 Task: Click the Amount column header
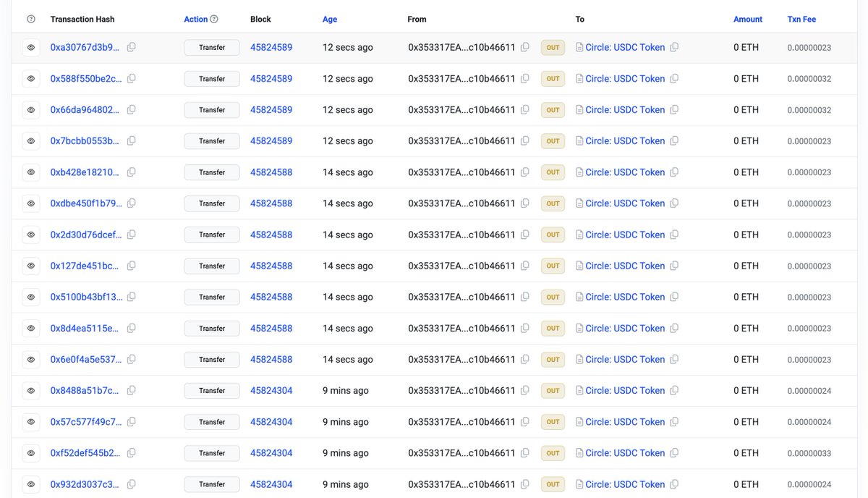(x=748, y=19)
